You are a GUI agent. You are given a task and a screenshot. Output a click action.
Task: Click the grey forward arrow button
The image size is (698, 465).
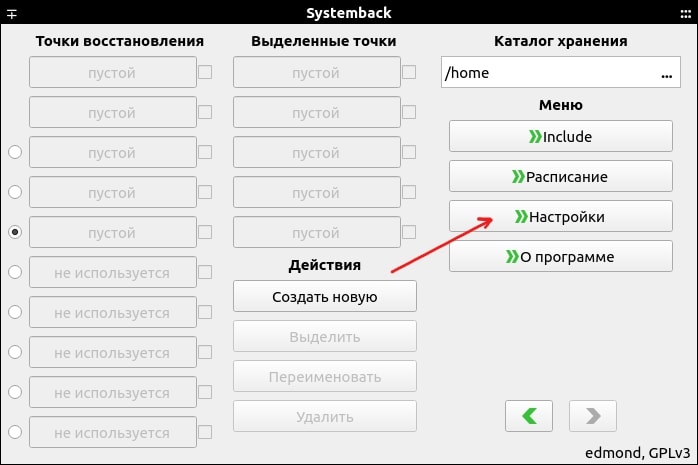[x=592, y=416]
